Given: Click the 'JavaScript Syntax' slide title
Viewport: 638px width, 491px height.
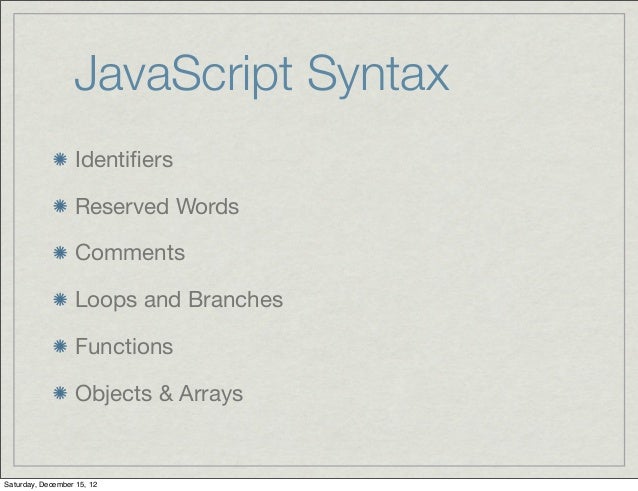Looking at the screenshot, I should click(262, 75).
